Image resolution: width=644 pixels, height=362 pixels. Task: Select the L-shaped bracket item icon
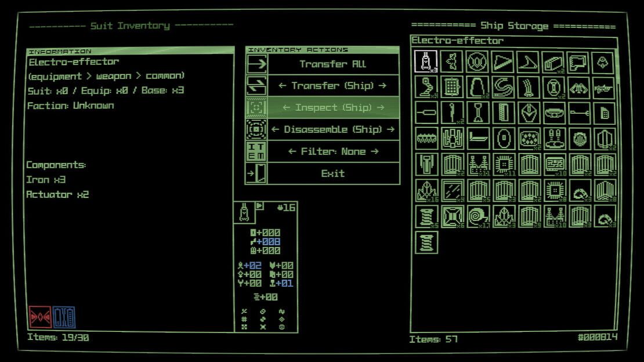[x=477, y=139]
